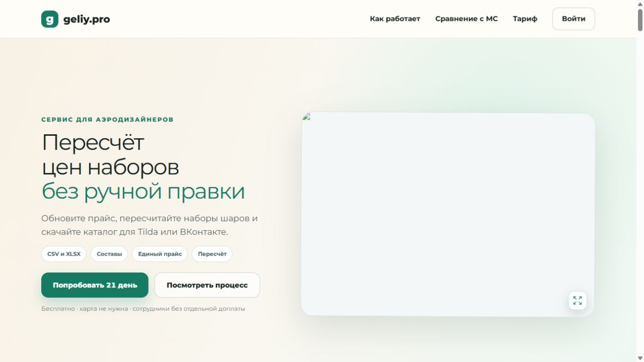This screenshot has width=644, height=362.
Task: Click heading text без ручной правки
Action: 143,192
